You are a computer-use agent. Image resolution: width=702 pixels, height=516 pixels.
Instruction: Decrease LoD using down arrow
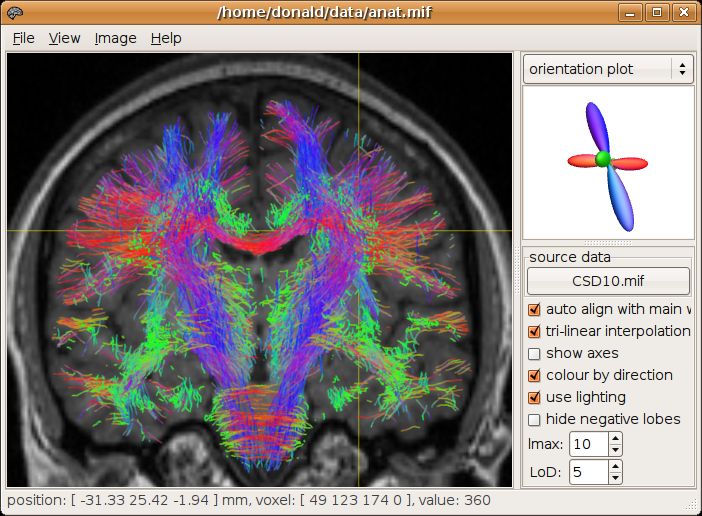pos(616,478)
